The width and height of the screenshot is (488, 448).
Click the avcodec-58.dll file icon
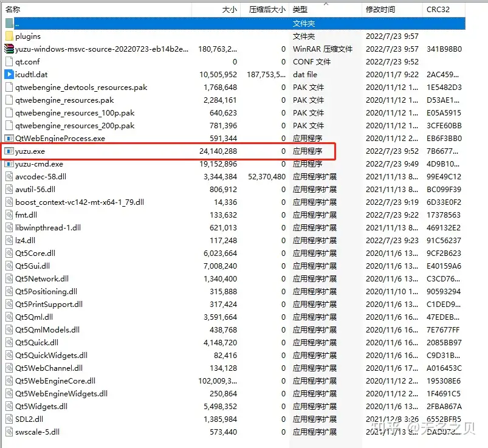(x=9, y=176)
